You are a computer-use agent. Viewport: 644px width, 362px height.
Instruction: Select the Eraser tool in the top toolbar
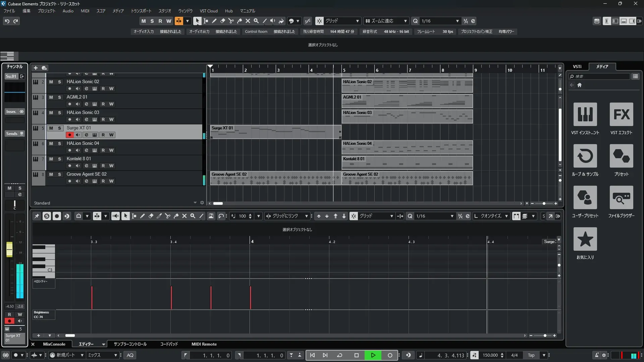click(x=222, y=21)
